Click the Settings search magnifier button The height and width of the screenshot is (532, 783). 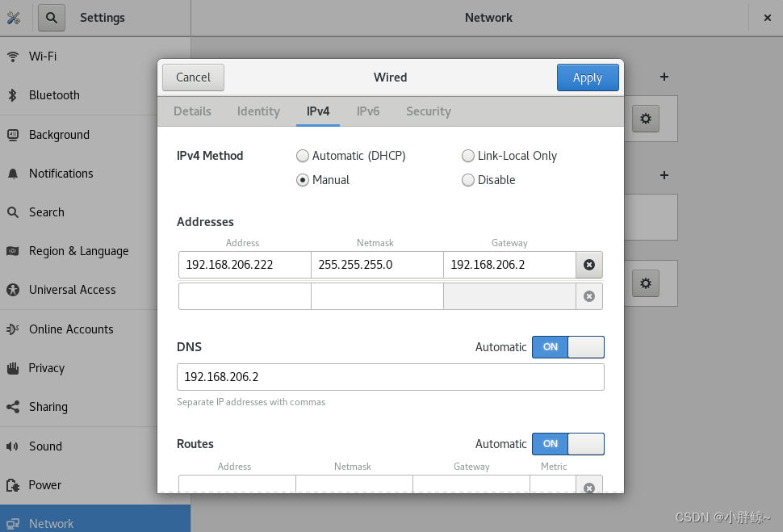[52, 18]
